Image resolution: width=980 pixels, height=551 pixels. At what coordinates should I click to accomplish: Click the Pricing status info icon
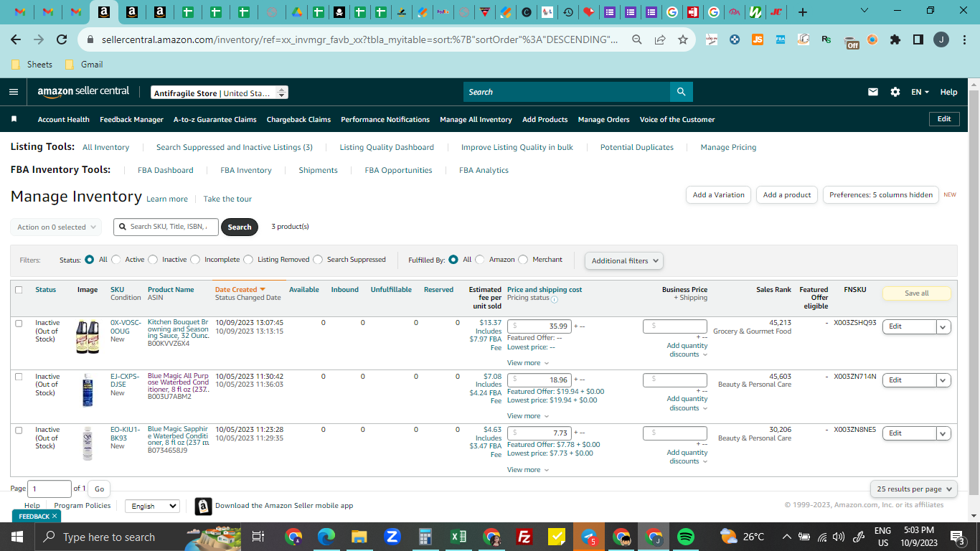point(554,298)
